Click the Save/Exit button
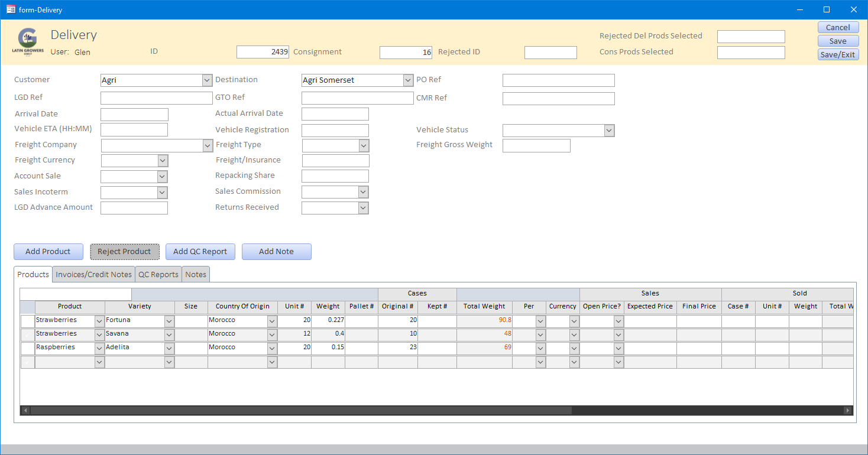Image resolution: width=868 pixels, height=455 pixels. click(838, 54)
